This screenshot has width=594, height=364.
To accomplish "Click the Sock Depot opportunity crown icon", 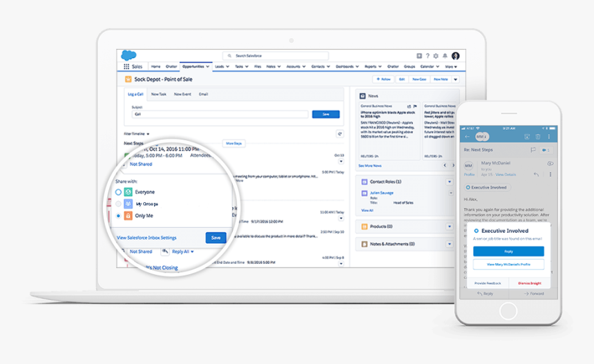I will point(128,79).
